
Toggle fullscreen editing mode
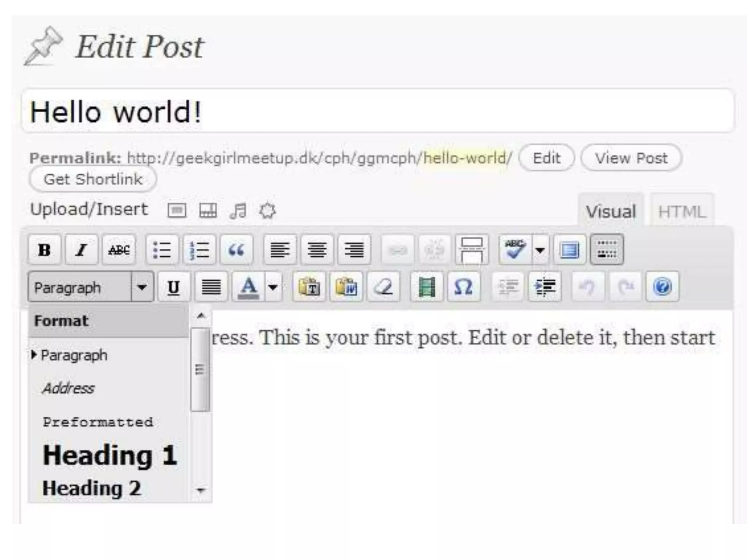point(569,250)
